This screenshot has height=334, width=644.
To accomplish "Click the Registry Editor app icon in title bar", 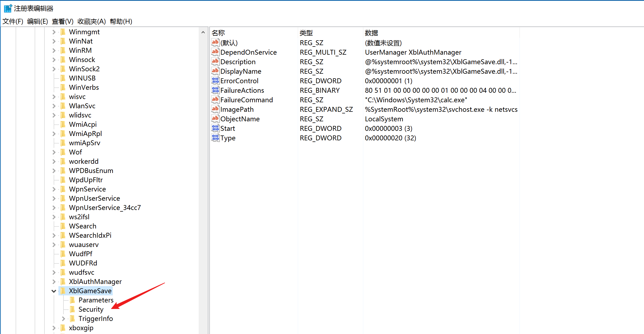I will click(8, 8).
